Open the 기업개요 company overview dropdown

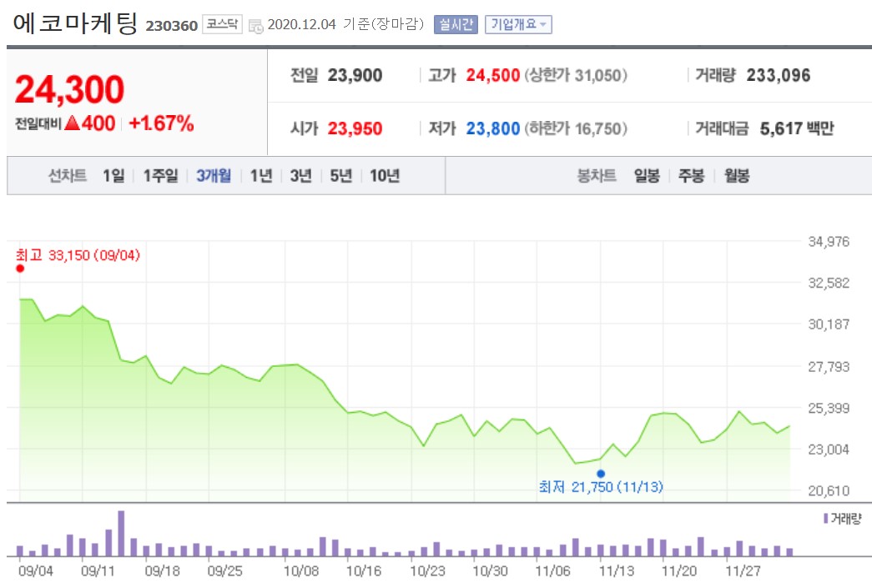pyautogui.click(x=518, y=24)
